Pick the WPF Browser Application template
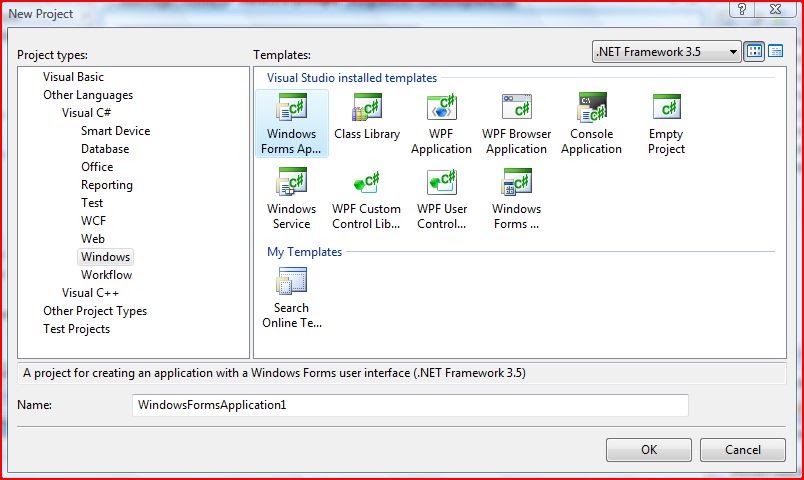Viewport: 804px width, 480px height. pos(516,124)
